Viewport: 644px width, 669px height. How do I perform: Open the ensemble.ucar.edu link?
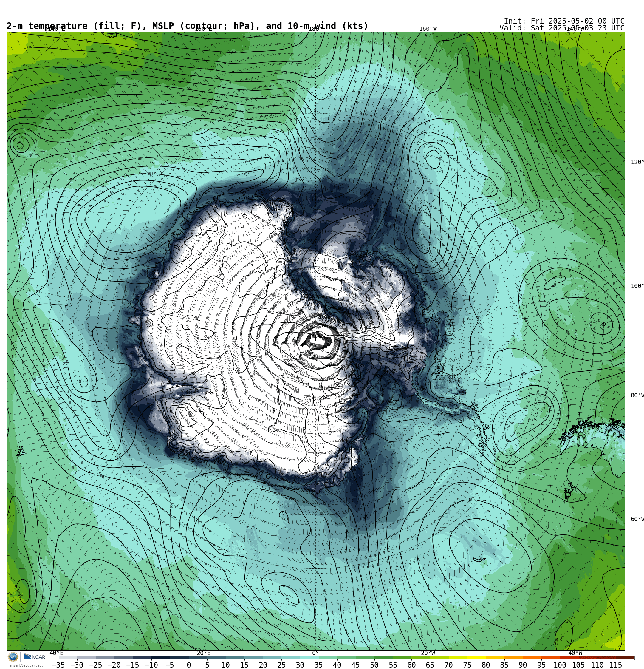click(26, 666)
